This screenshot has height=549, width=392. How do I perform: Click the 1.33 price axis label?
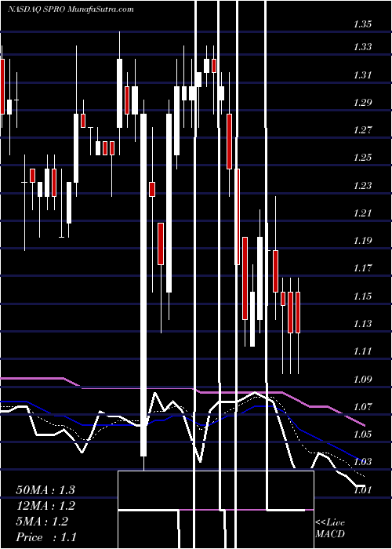pos(362,46)
